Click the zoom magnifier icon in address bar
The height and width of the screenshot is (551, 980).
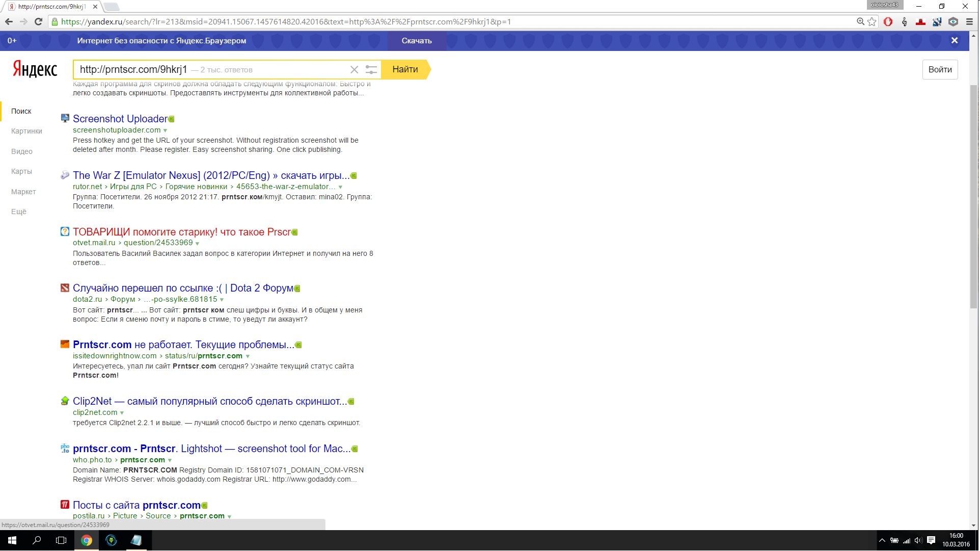860,22
